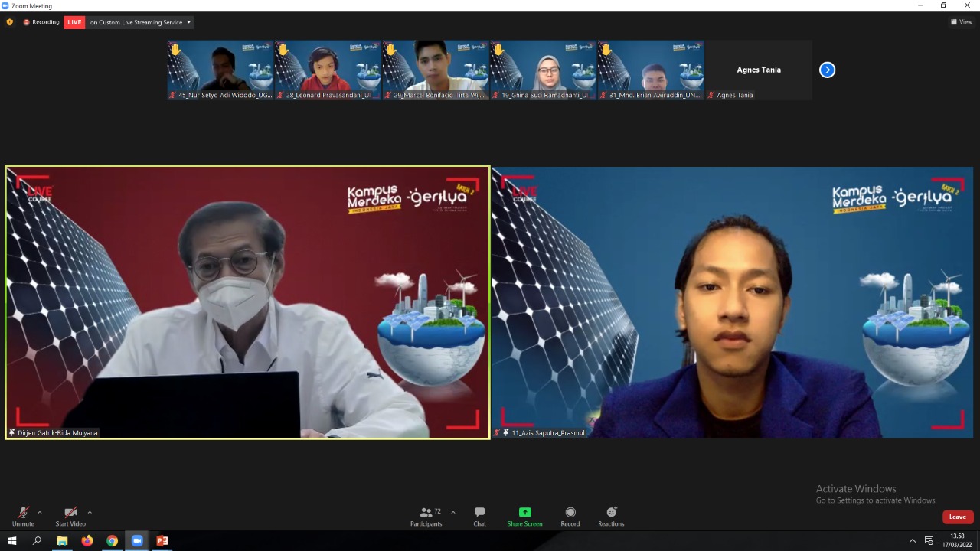Viewport: 980px width, 551px height.
Task: Click the encryption shield icon
Action: point(10,22)
